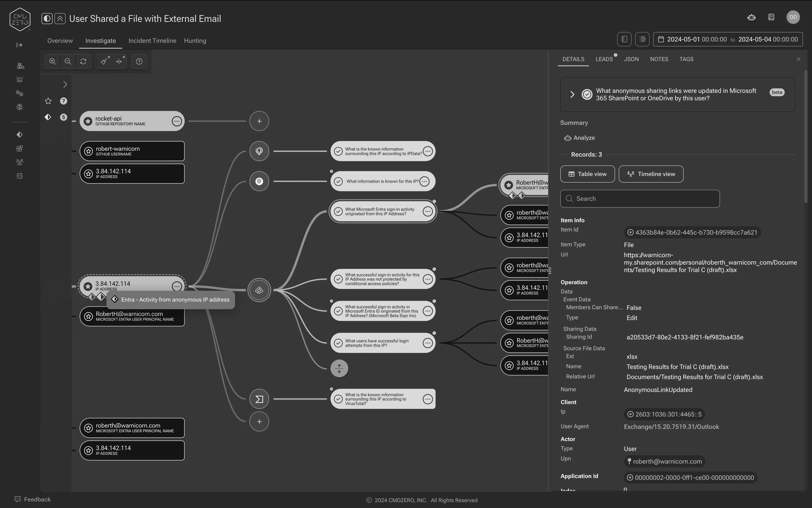The image size is (812, 508).
Task: Zoom out of the graph
Action: [x=68, y=62]
